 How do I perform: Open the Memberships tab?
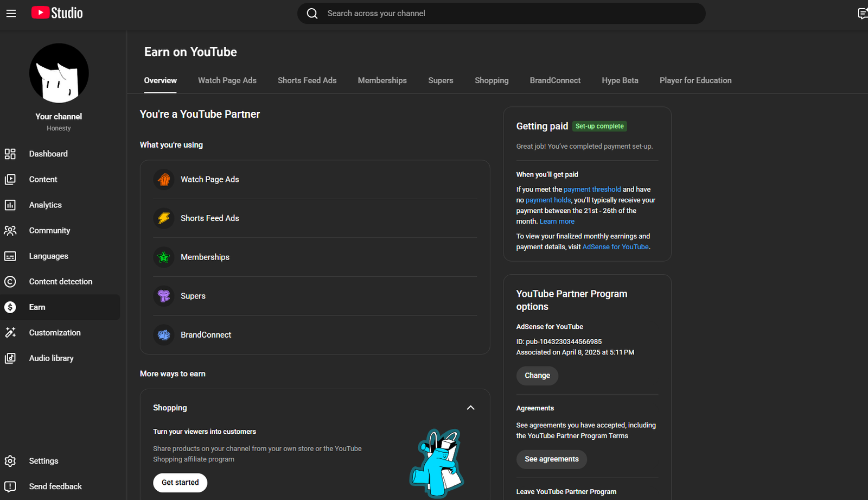pyautogui.click(x=382, y=80)
